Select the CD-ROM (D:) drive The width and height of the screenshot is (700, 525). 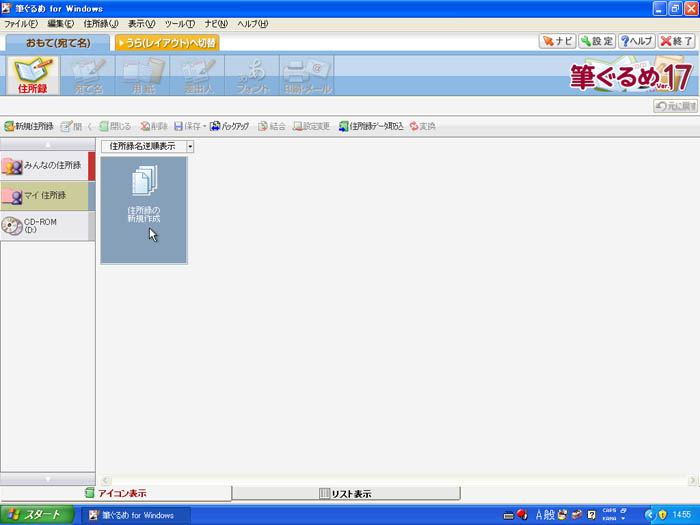click(x=46, y=226)
